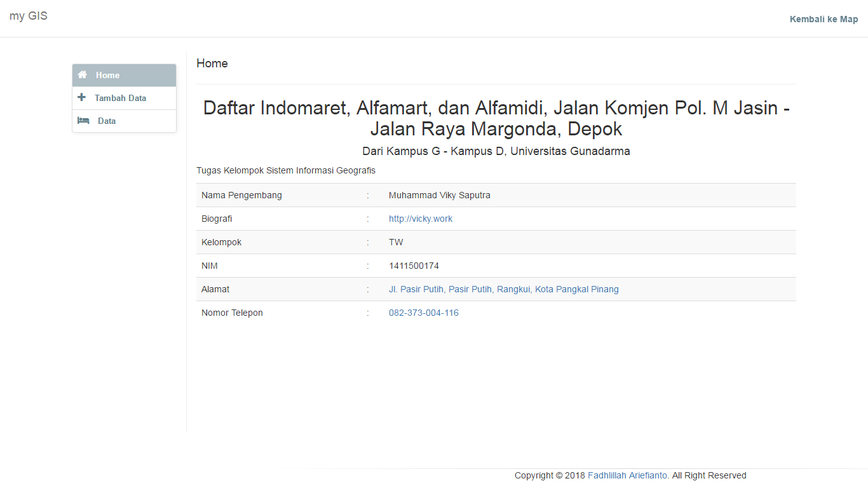Select the name Muhammad Viky Saputra
Image resolution: width=868 pixels, height=488 pixels.
click(440, 195)
